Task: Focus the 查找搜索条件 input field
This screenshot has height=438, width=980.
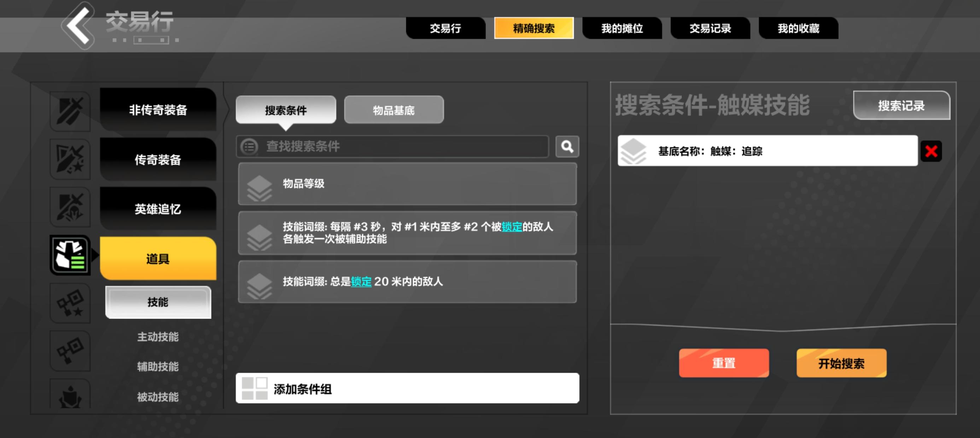Action: [x=392, y=146]
